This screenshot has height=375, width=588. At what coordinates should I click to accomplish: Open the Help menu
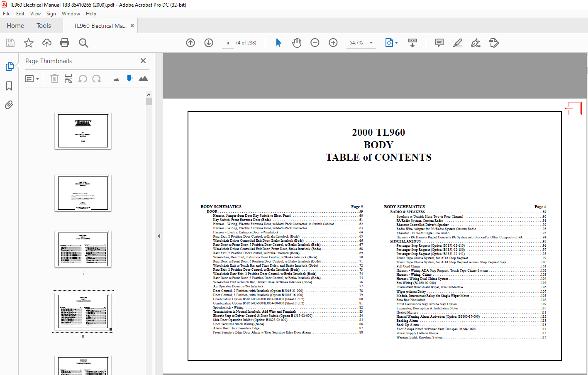[x=91, y=14]
